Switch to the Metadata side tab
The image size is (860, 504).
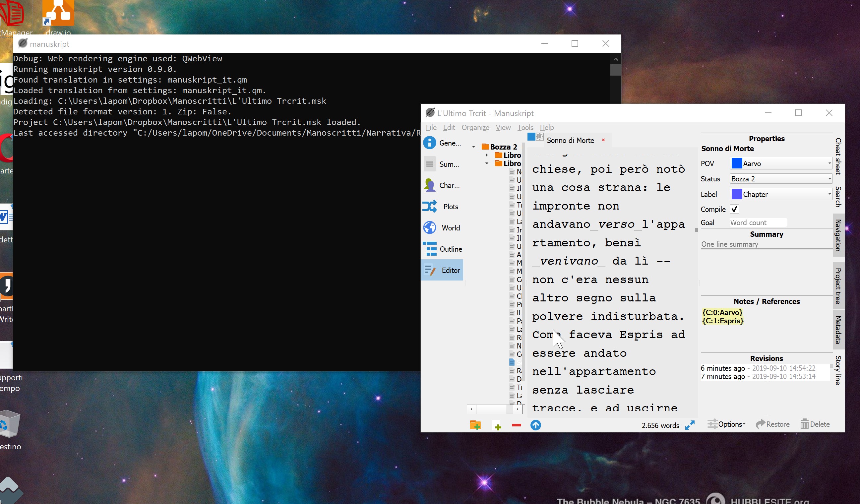[838, 329]
